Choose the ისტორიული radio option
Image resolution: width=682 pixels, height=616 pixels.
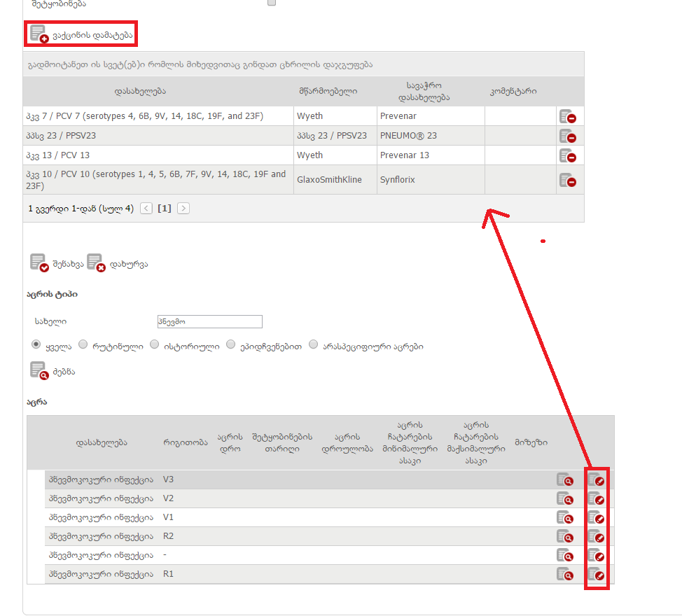coord(154,345)
